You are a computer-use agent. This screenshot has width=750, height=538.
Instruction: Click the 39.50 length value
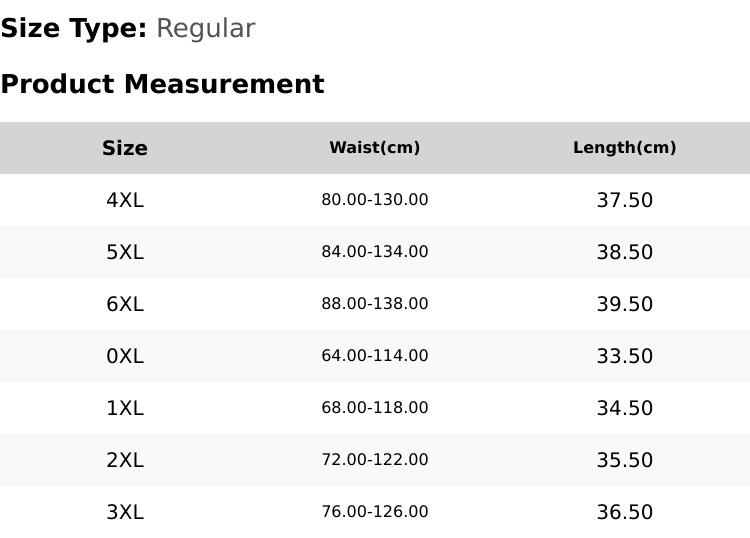click(x=625, y=304)
